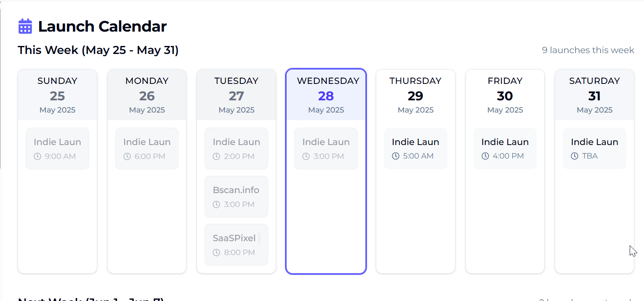Open Wednesday's 3:00 PM Indie Laun card
Screen dimensions: 644x301
pyautogui.click(x=326, y=148)
